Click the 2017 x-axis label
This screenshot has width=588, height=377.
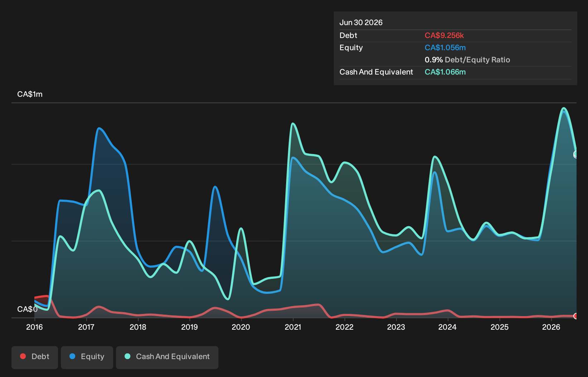[86, 327]
